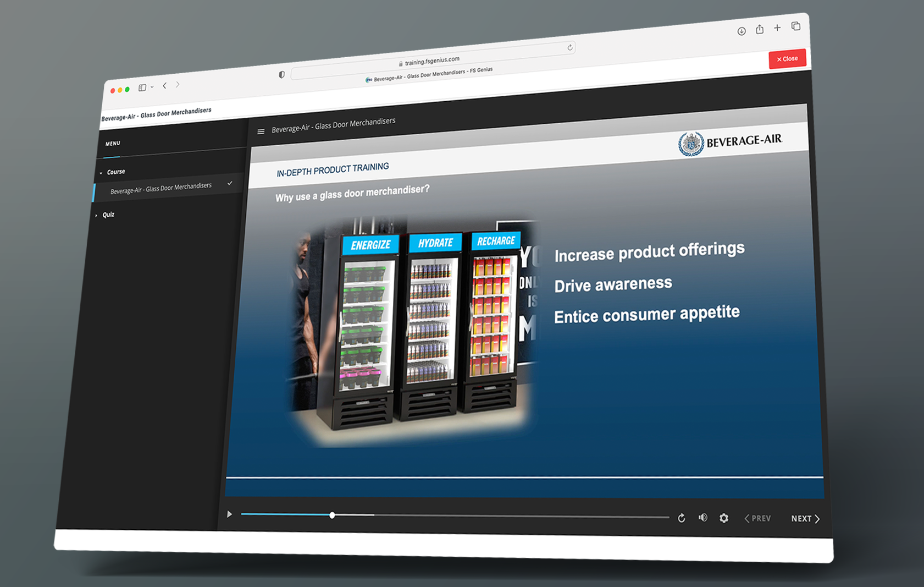The width and height of the screenshot is (924, 587).
Task: Click the browser tab titled Beverage-Air - Glass Door Merchandisers - FS Genius
Action: pyautogui.click(x=429, y=74)
